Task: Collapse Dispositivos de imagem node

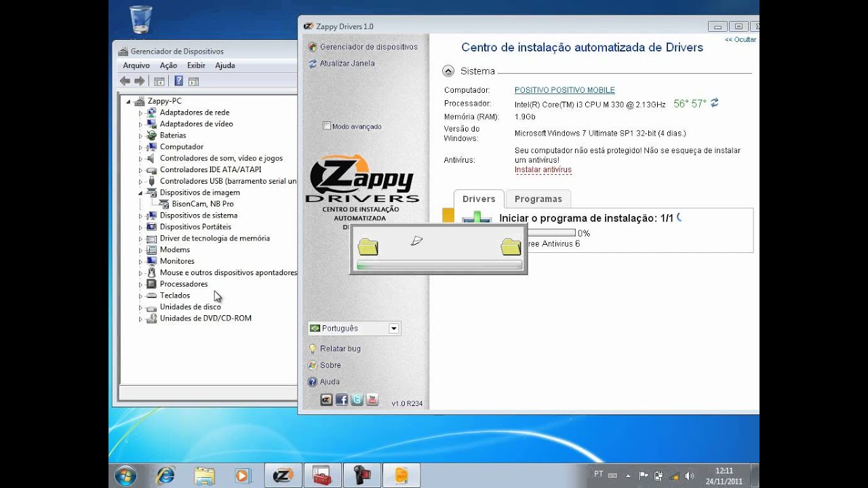Action: point(141,192)
